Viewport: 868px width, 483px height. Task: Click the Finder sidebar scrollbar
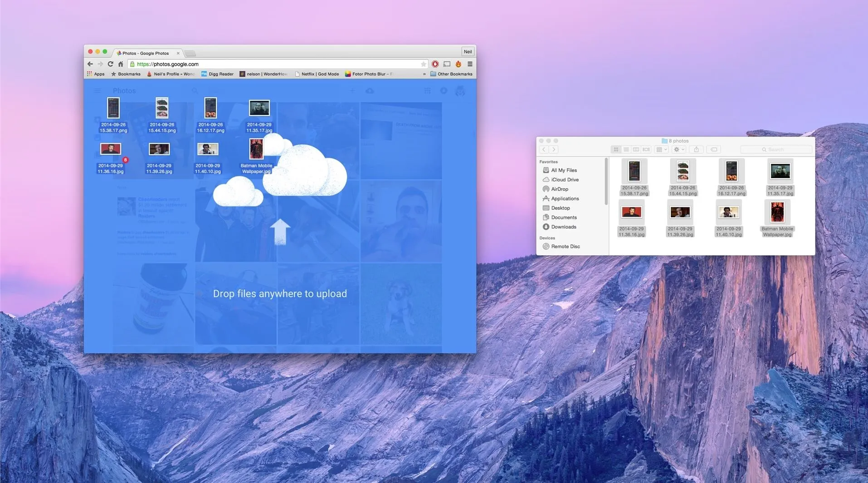[x=606, y=181]
